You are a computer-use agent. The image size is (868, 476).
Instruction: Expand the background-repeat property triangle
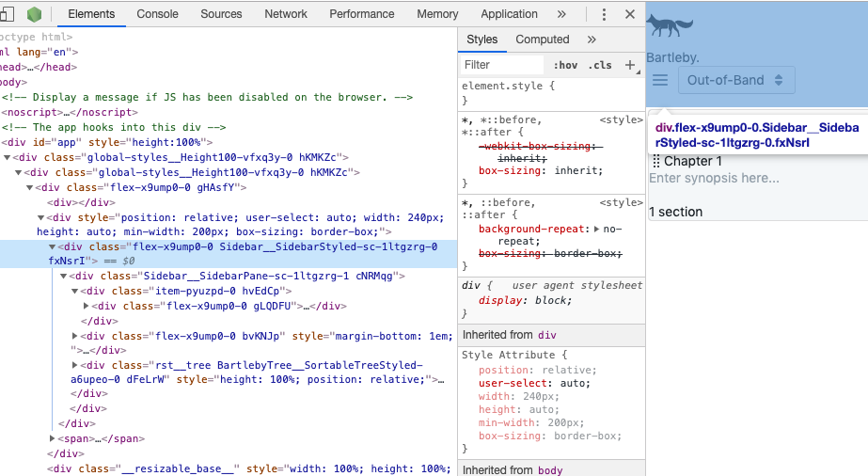[x=597, y=230]
